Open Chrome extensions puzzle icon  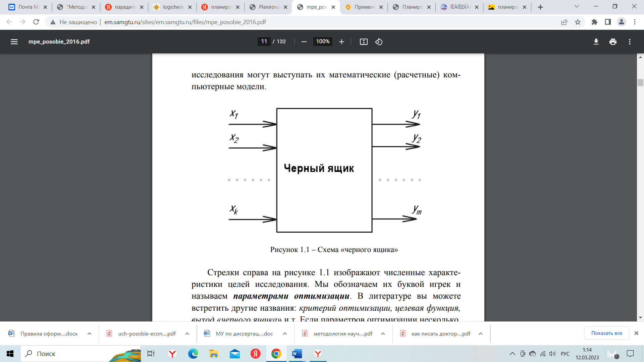pyautogui.click(x=594, y=22)
